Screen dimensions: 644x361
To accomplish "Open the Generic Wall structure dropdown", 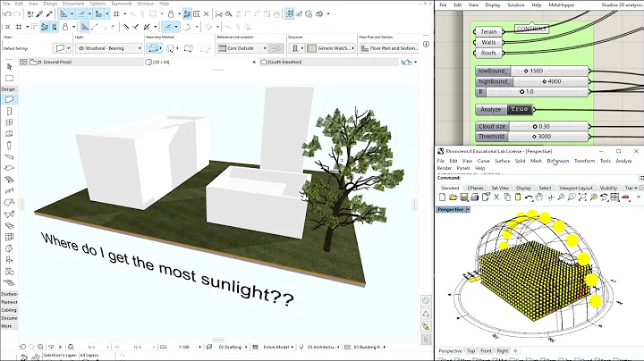I will [x=331, y=48].
